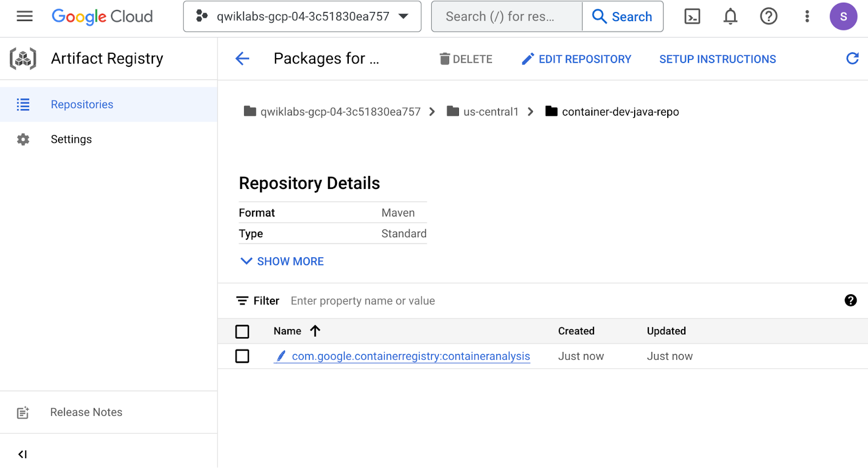This screenshot has height=468, width=868.
Task: Open the main navigation hamburger menu
Action: [x=24, y=16]
